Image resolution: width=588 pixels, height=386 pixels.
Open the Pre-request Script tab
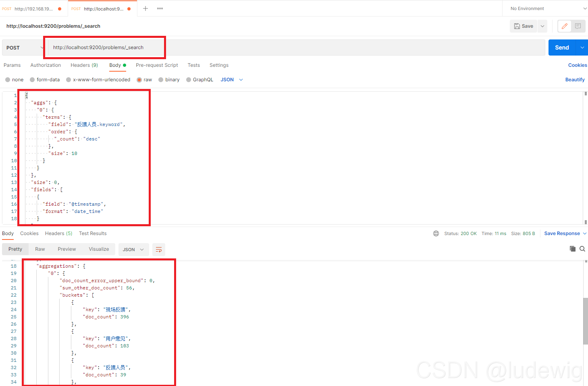[157, 65]
